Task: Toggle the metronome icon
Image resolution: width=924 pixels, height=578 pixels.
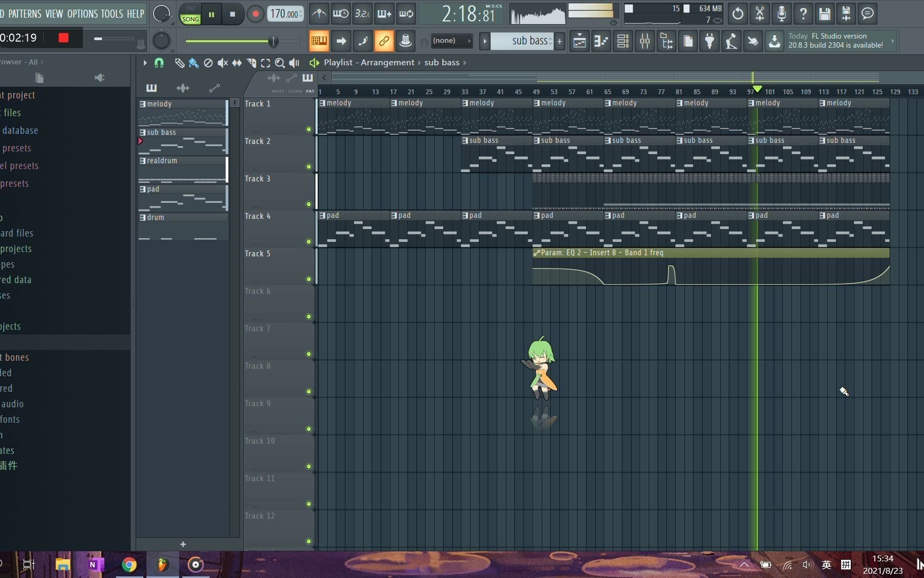Action: point(319,14)
